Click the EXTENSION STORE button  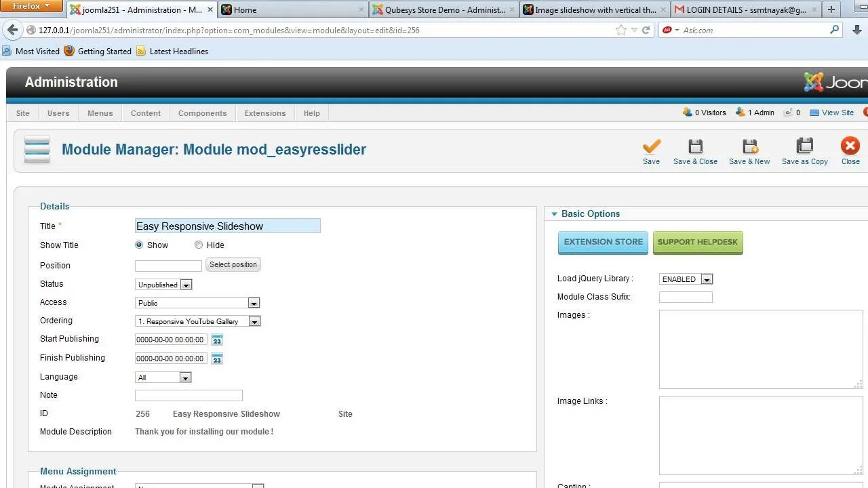604,242
